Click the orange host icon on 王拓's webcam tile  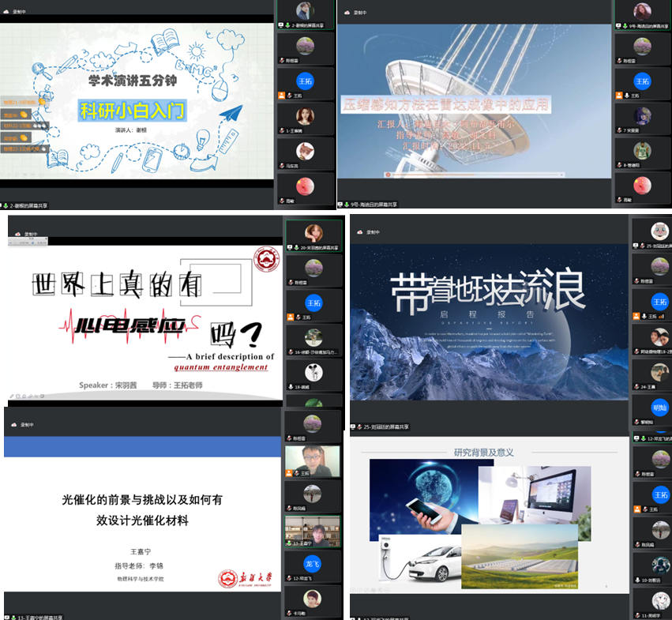pos(289,473)
